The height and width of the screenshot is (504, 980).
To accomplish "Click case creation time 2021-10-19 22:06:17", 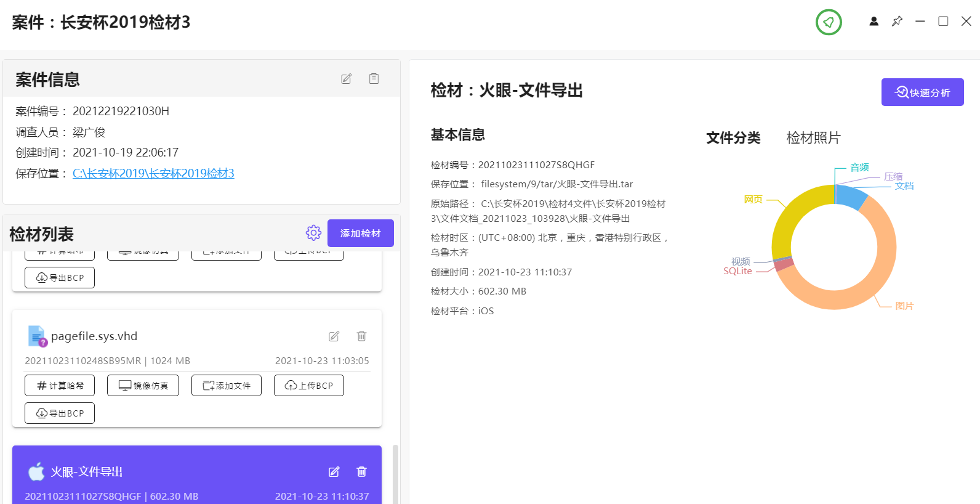I will [126, 152].
